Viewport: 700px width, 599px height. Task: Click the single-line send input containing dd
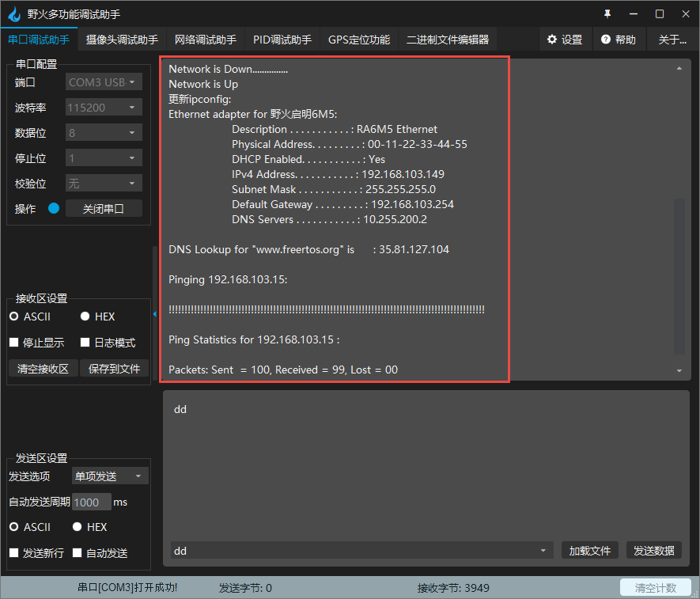[x=362, y=551]
